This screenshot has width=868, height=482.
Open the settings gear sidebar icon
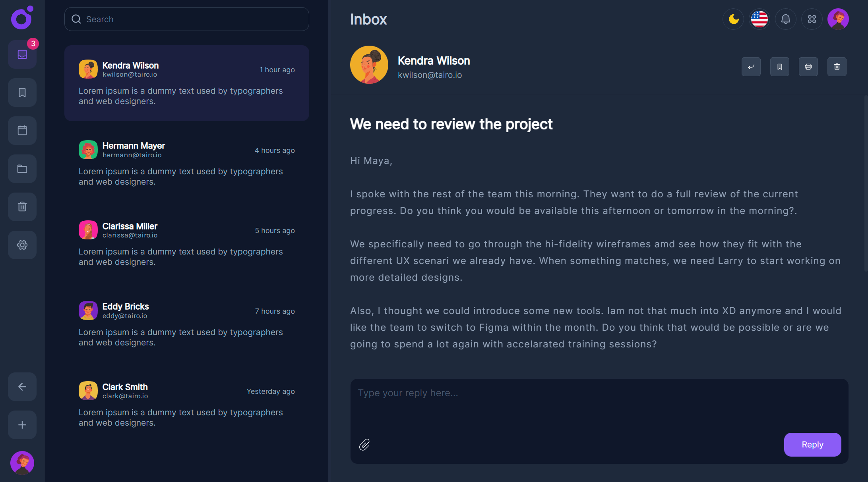22,245
